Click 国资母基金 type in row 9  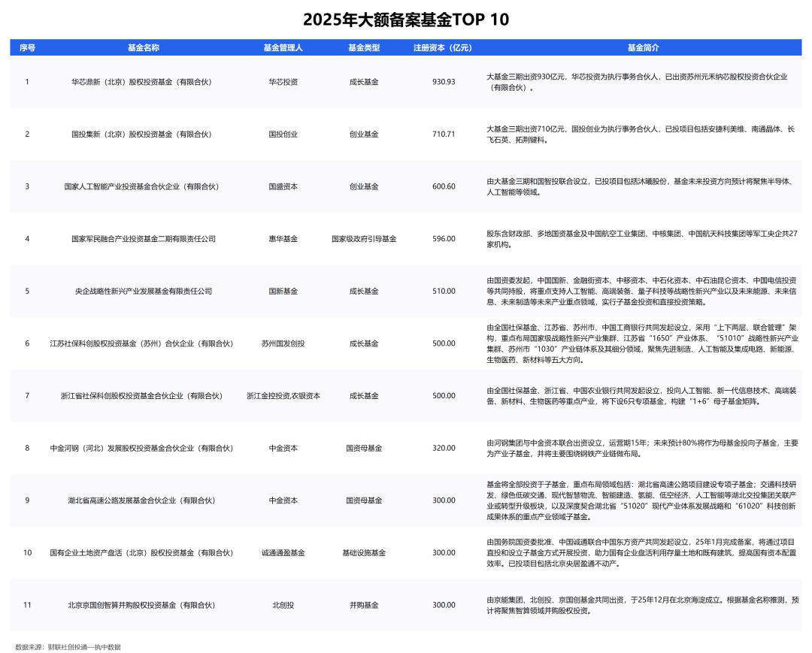point(364,500)
